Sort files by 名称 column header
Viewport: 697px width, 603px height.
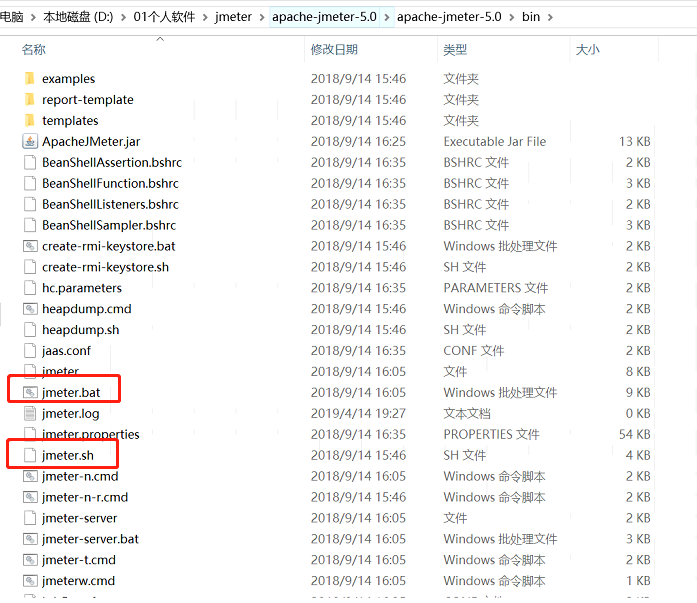34,49
